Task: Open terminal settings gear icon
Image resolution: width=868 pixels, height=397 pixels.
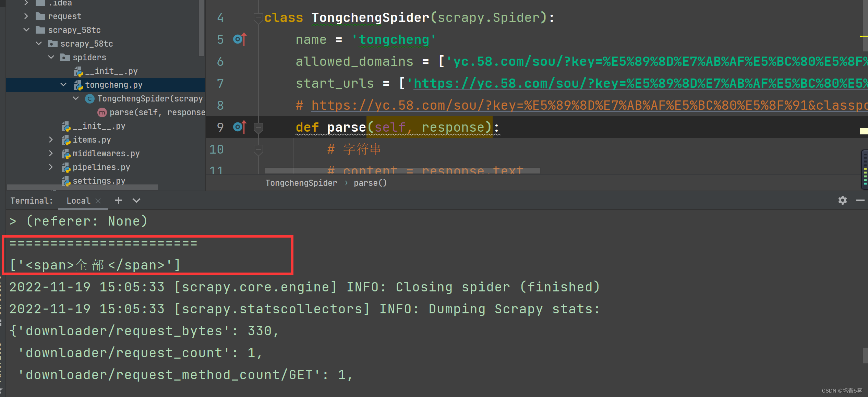Action: (x=842, y=200)
